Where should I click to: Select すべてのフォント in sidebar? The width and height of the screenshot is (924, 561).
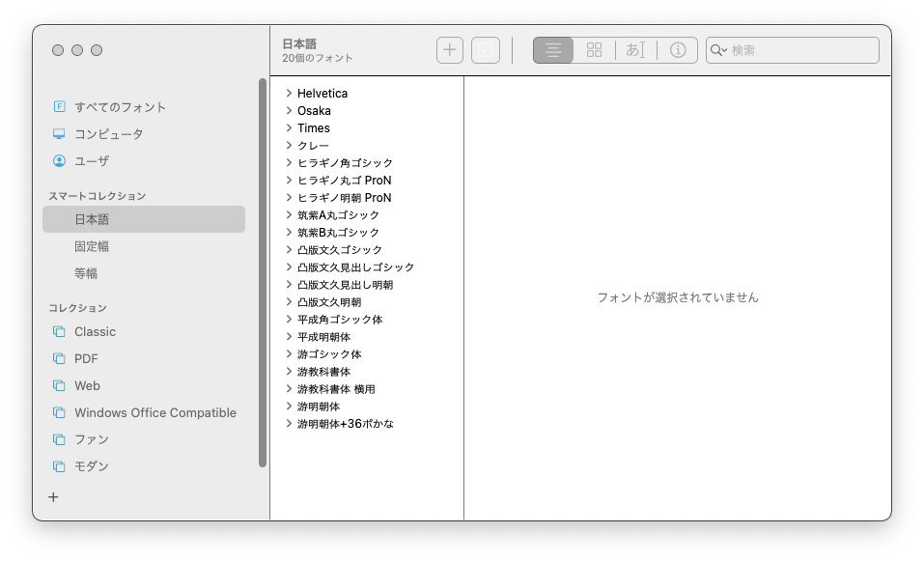(144, 106)
